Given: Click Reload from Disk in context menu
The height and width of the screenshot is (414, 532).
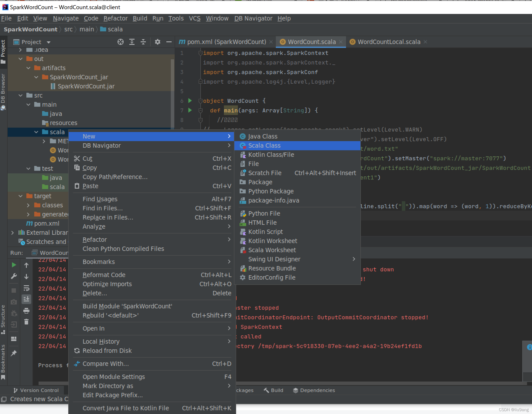Looking at the screenshot, I should [152, 351].
